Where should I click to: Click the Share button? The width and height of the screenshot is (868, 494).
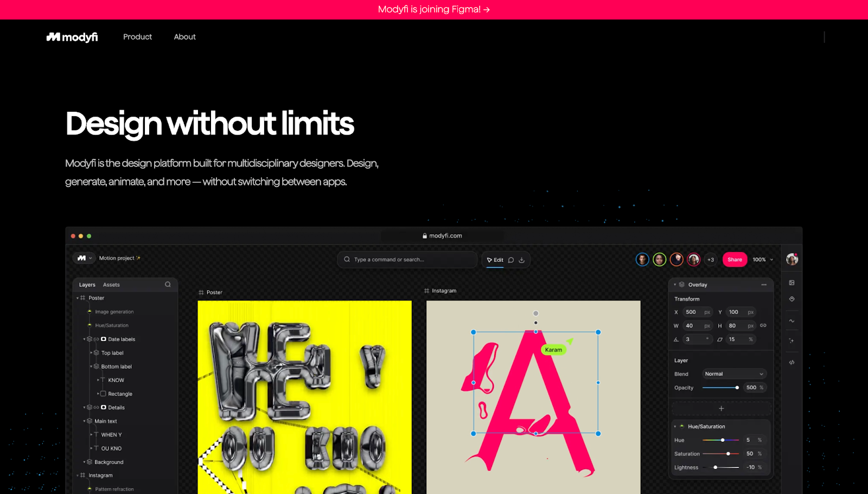735,260
